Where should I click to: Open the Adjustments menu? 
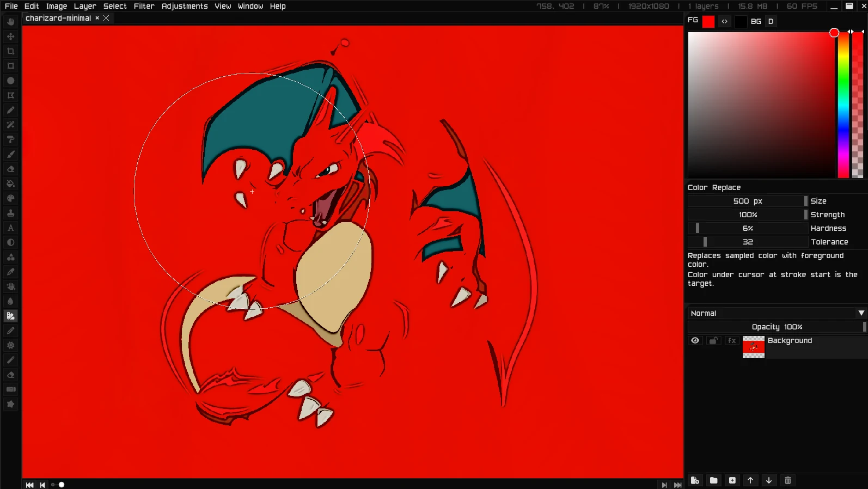(185, 6)
